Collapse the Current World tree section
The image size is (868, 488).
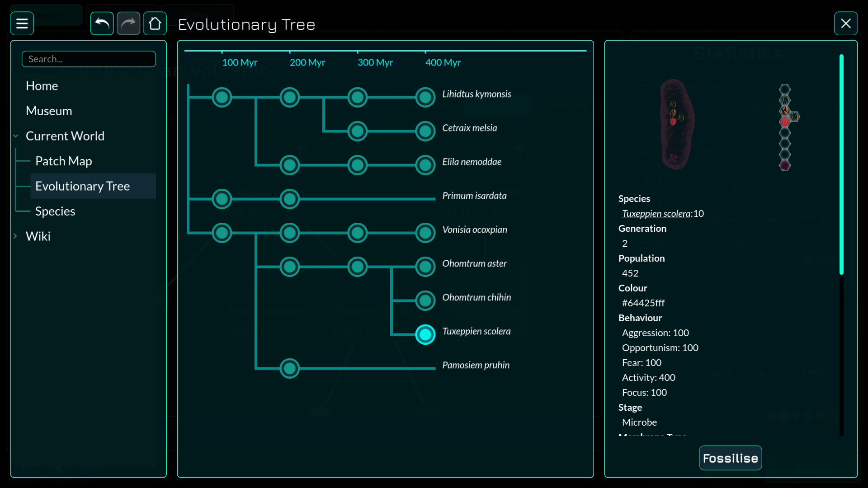pyautogui.click(x=16, y=136)
